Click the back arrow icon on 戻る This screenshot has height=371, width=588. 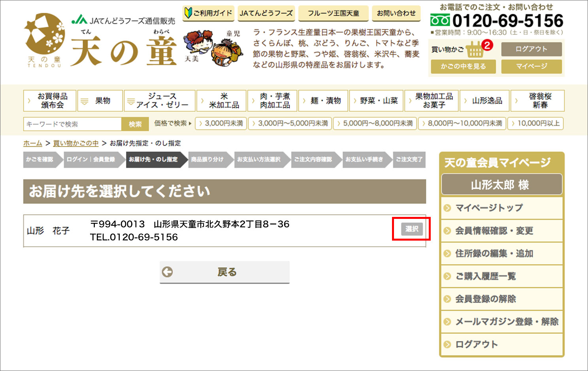click(168, 272)
